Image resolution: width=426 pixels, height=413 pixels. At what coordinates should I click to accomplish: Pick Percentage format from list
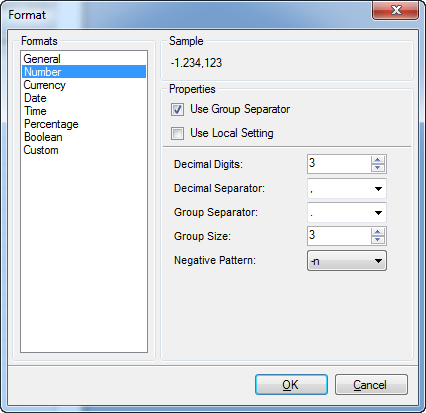tap(51, 124)
